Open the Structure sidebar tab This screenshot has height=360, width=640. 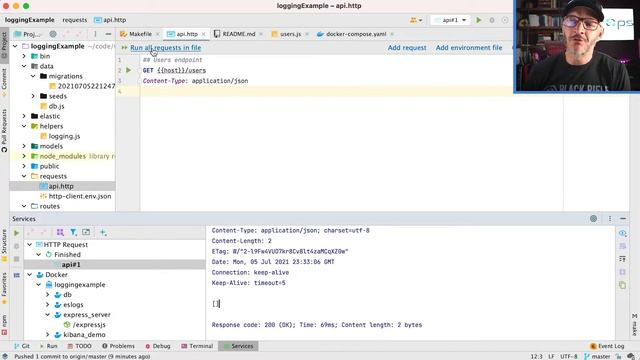pos(4,246)
